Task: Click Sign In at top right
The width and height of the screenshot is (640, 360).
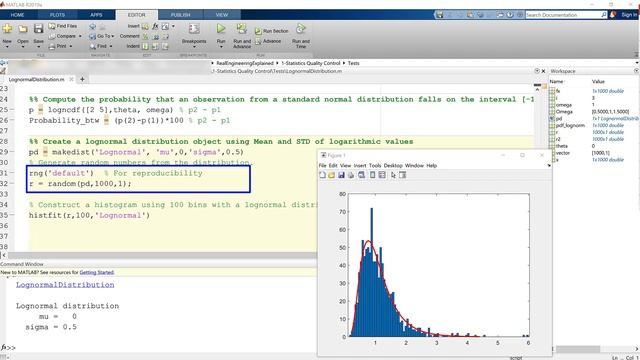Action: point(629,15)
